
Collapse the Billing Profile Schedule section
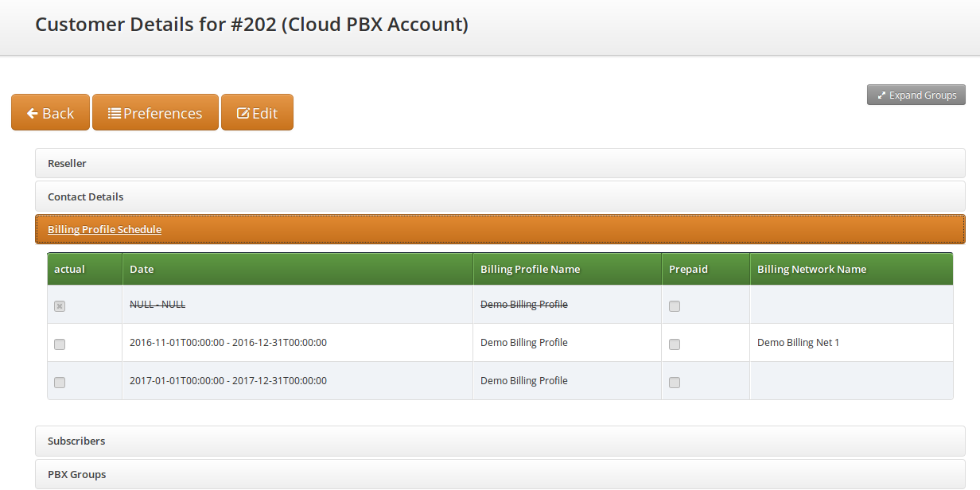coord(104,230)
